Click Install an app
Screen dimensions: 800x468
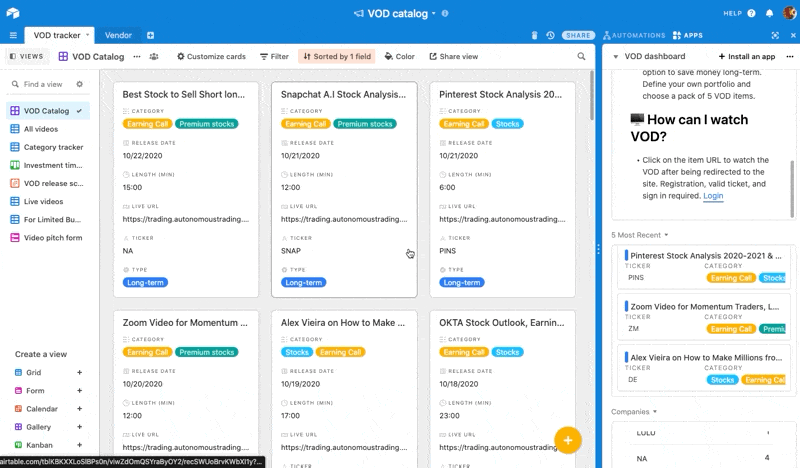click(747, 57)
